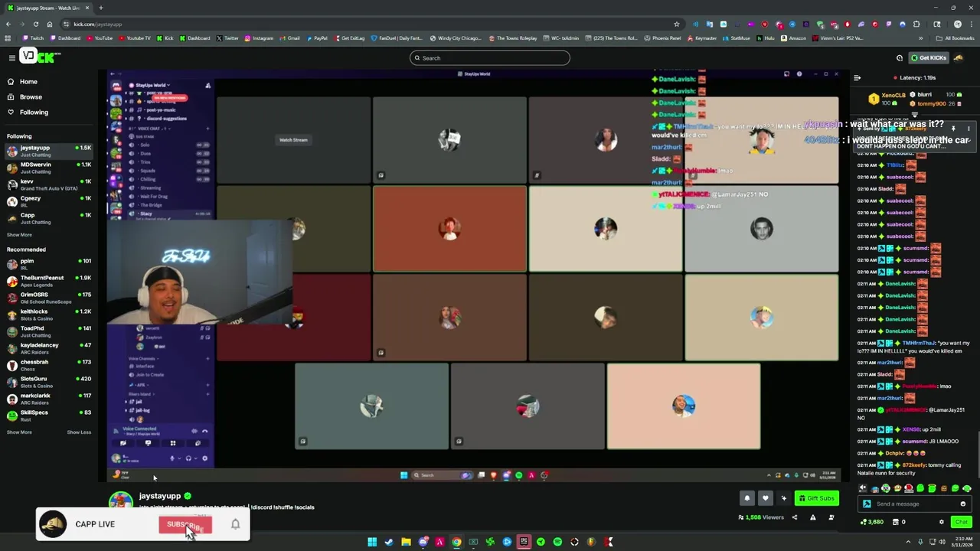Open TheBurntPeanut Apex Legends channel
980x551 pixels.
point(48,282)
